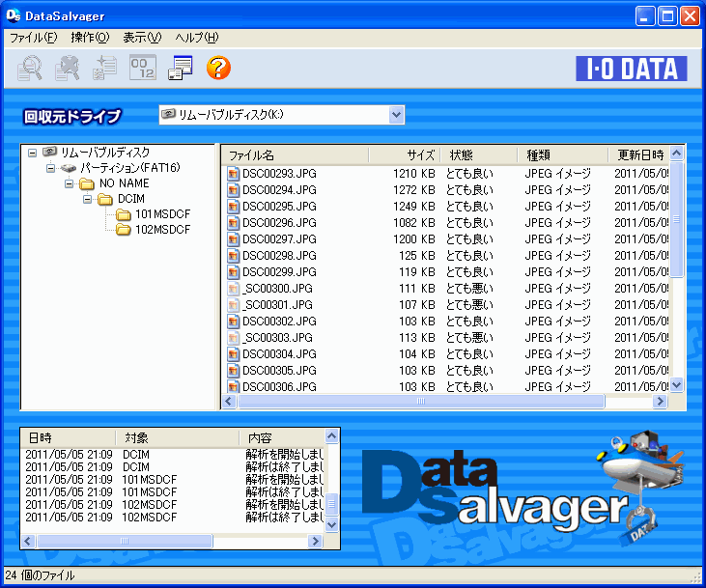The width and height of the screenshot is (706, 588).
Task: Click log panel horizontal scrollbar right arrow
Action: 315,541
